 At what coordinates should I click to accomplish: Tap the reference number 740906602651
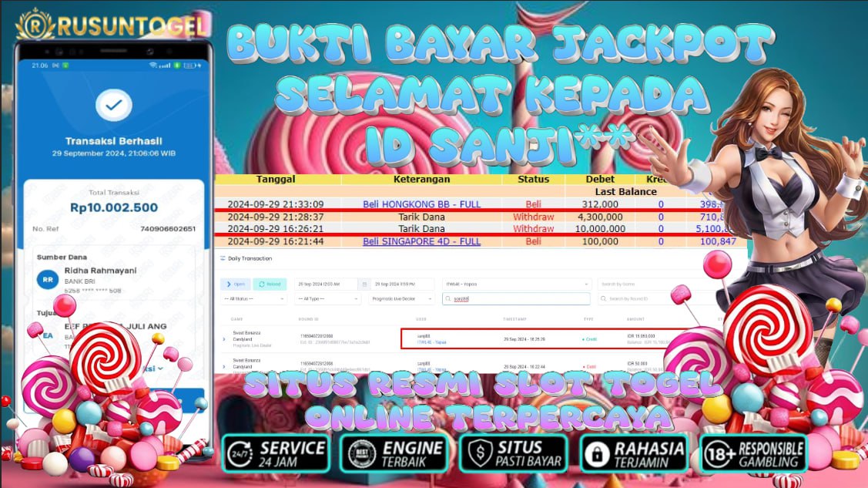point(168,229)
